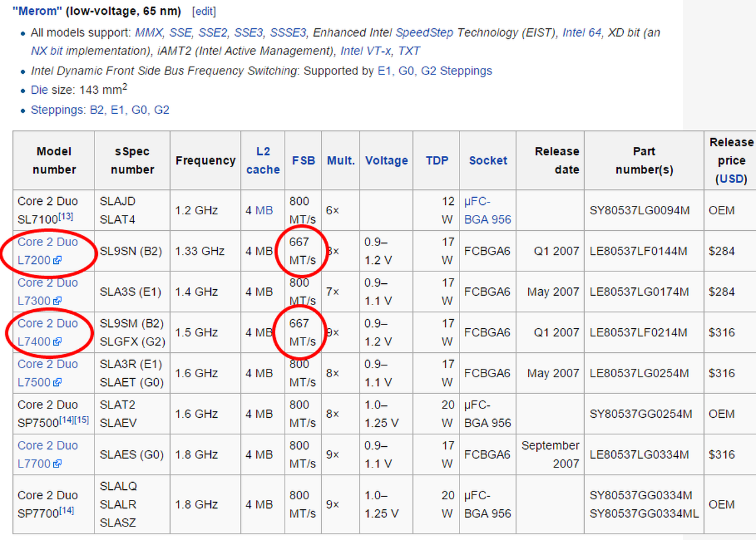The width and height of the screenshot is (756, 540).
Task: Open the TDP column header link
Action: pos(437,161)
